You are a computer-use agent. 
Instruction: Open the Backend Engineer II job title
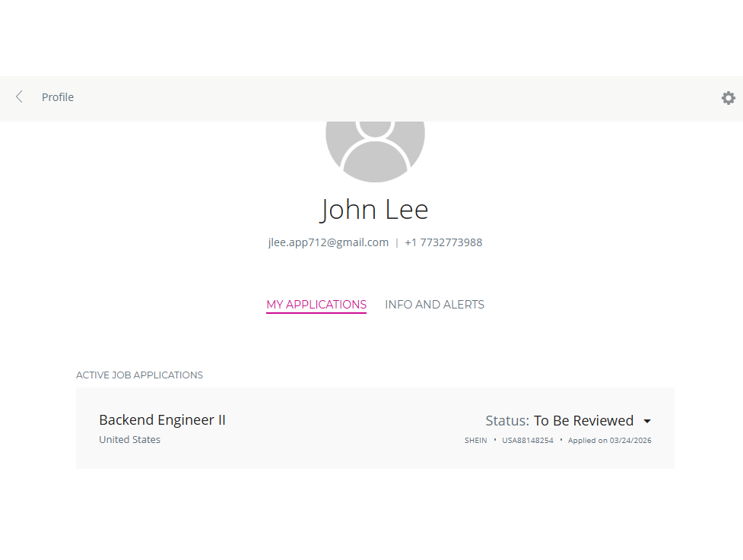(x=162, y=420)
